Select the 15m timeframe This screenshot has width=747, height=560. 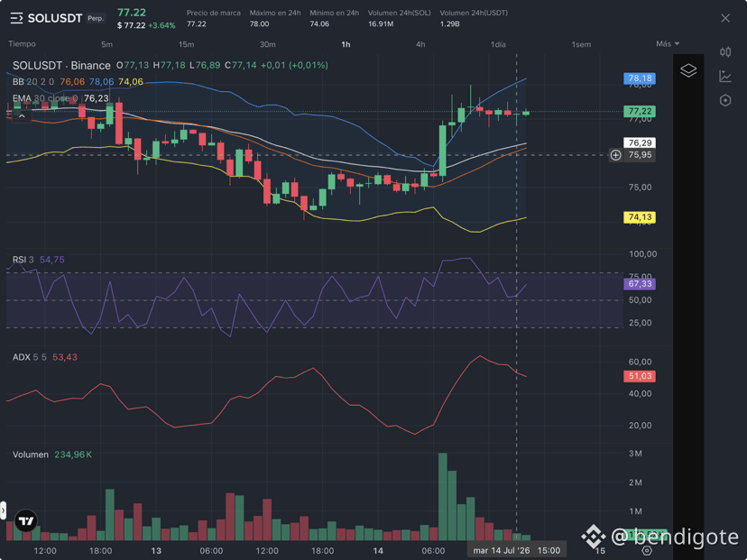[186, 44]
